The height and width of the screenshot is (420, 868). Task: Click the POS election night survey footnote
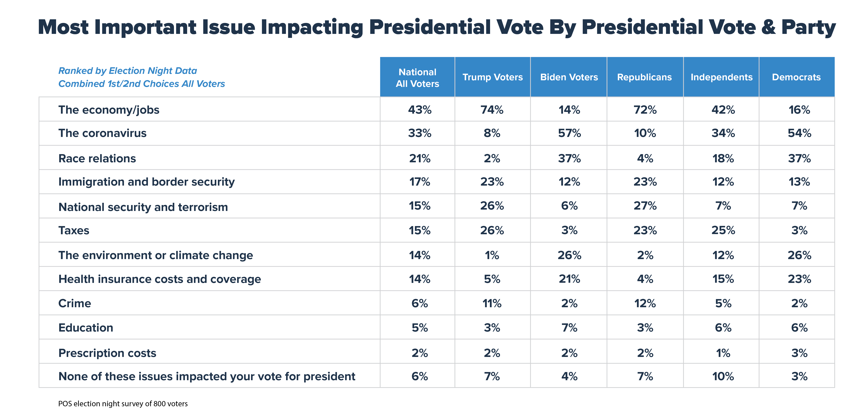(123, 403)
